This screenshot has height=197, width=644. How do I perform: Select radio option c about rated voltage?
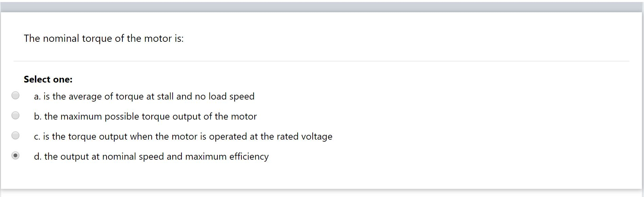point(15,136)
